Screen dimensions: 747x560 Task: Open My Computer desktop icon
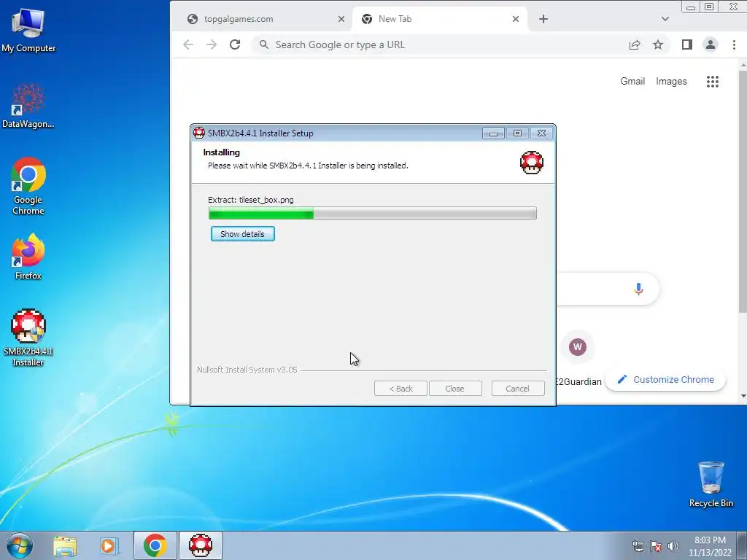(x=28, y=31)
